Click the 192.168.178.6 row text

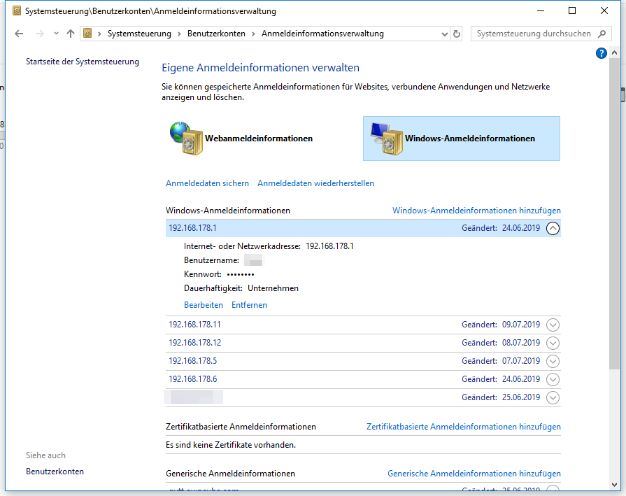pos(193,379)
